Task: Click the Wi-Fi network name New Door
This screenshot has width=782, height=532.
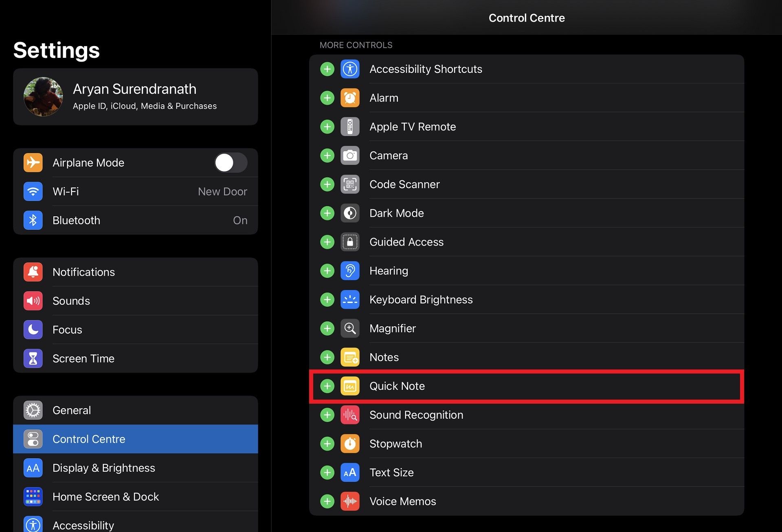Action: pos(222,191)
